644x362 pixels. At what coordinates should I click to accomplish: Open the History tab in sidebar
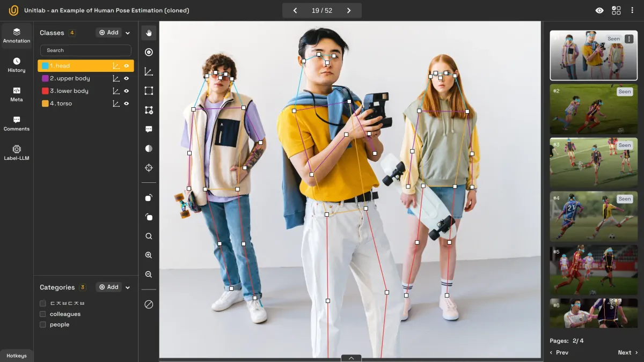(17, 65)
